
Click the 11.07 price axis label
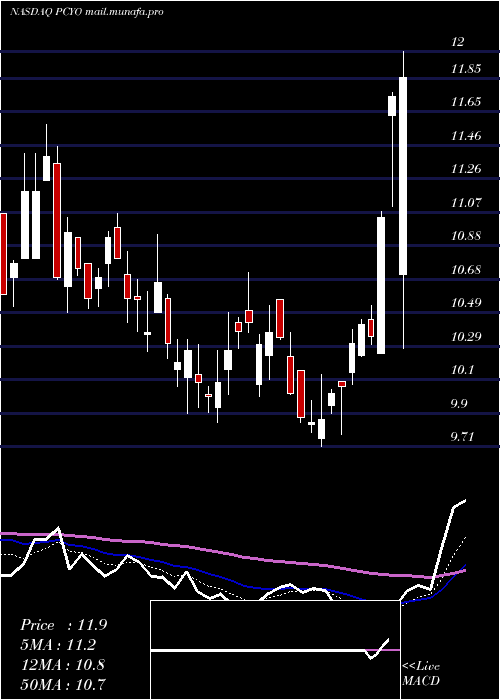(466, 202)
